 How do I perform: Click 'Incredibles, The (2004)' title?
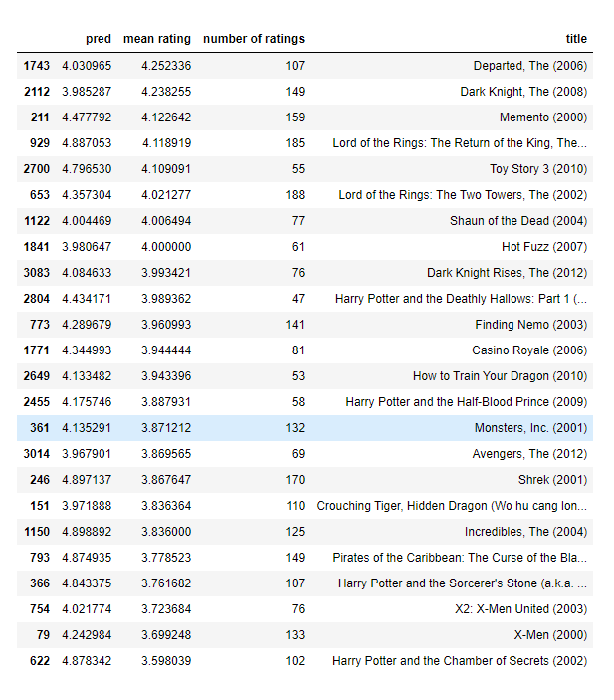click(x=525, y=532)
